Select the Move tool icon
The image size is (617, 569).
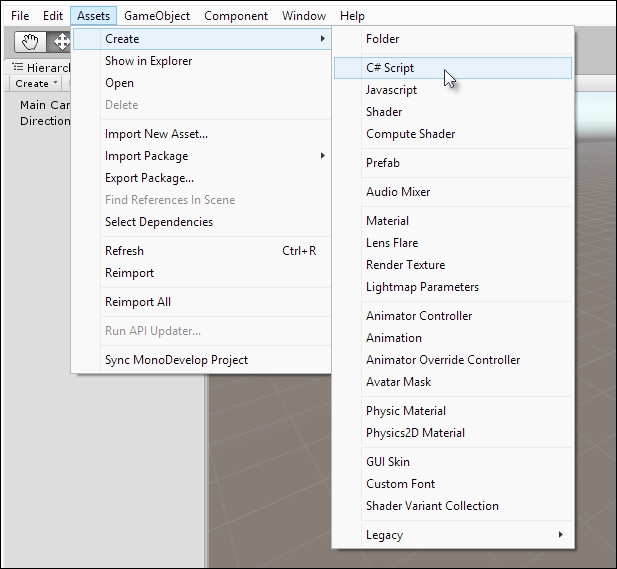pos(61,41)
